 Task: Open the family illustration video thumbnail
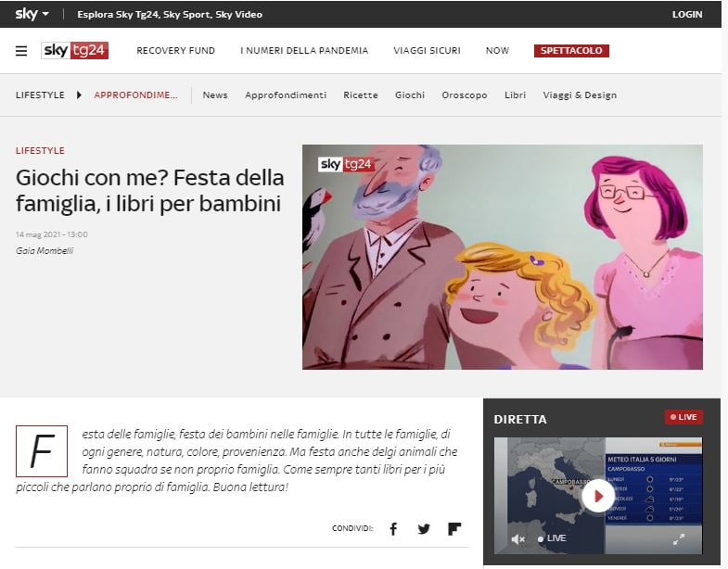(x=503, y=257)
